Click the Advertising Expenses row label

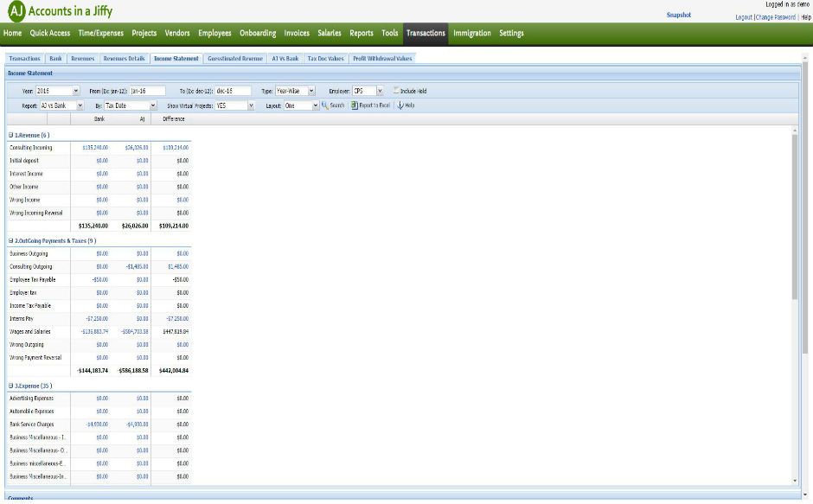tap(31, 399)
